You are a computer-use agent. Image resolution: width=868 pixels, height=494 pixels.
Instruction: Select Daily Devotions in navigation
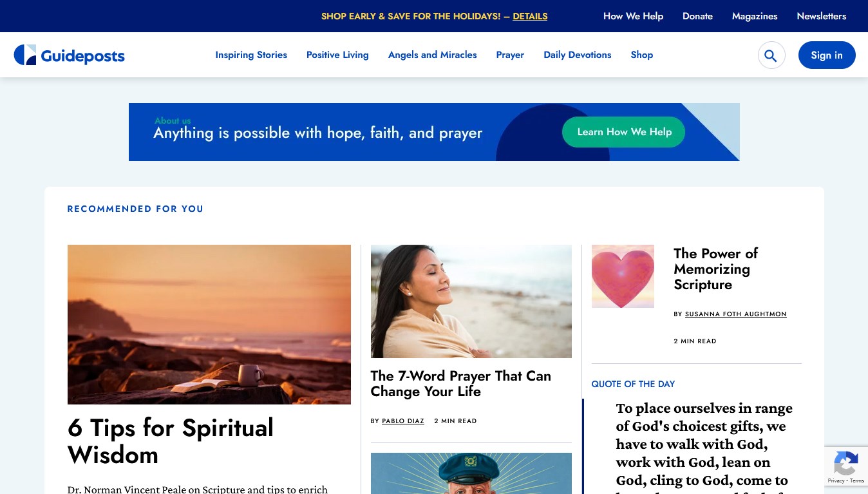[578, 55]
